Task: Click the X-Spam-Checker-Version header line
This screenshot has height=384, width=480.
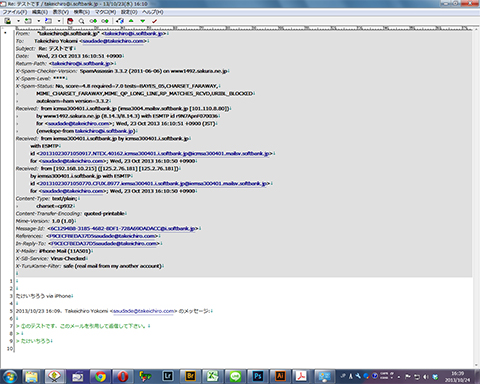Action: (x=122, y=71)
